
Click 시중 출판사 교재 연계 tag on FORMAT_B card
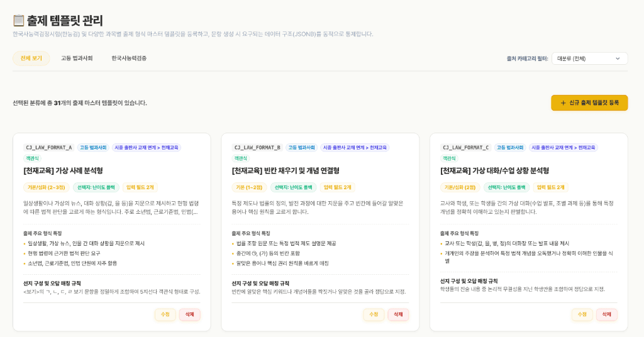coord(355,147)
